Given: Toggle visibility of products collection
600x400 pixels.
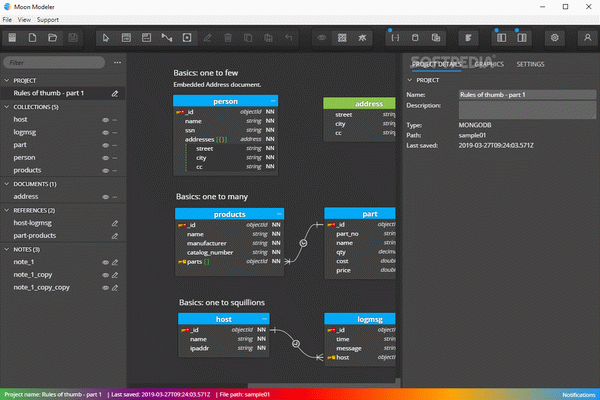Looking at the screenshot, I should click(x=105, y=170).
